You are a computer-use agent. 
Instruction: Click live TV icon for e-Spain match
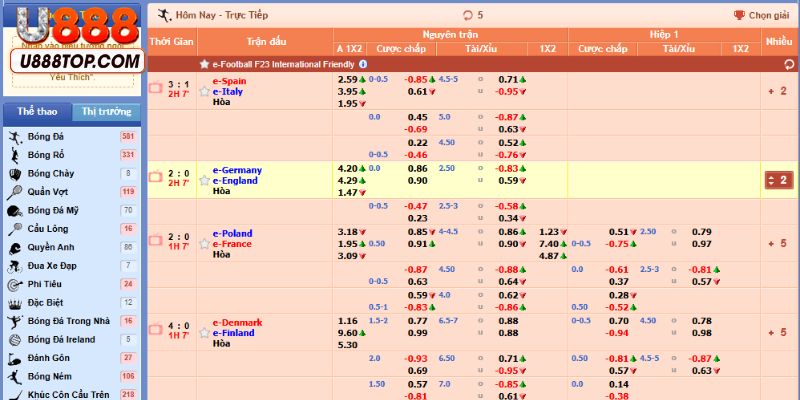[x=155, y=88]
